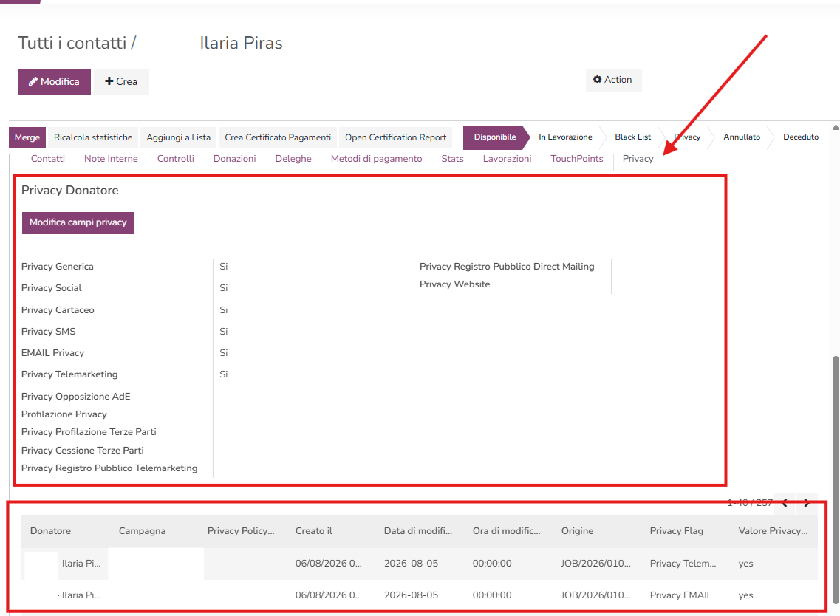This screenshot has width=840, height=616.
Task: Click EMAIL Privacy Si value
Action: [x=223, y=353]
